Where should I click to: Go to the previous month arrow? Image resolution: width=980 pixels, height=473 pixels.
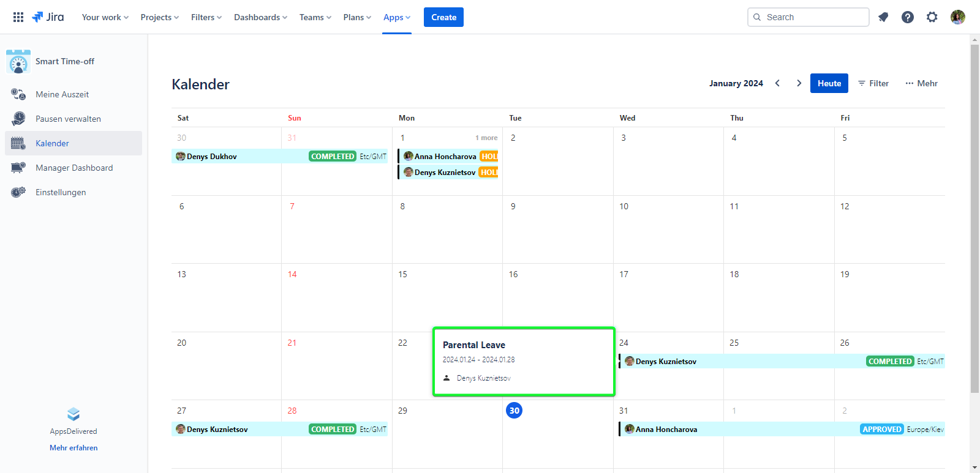coord(777,83)
